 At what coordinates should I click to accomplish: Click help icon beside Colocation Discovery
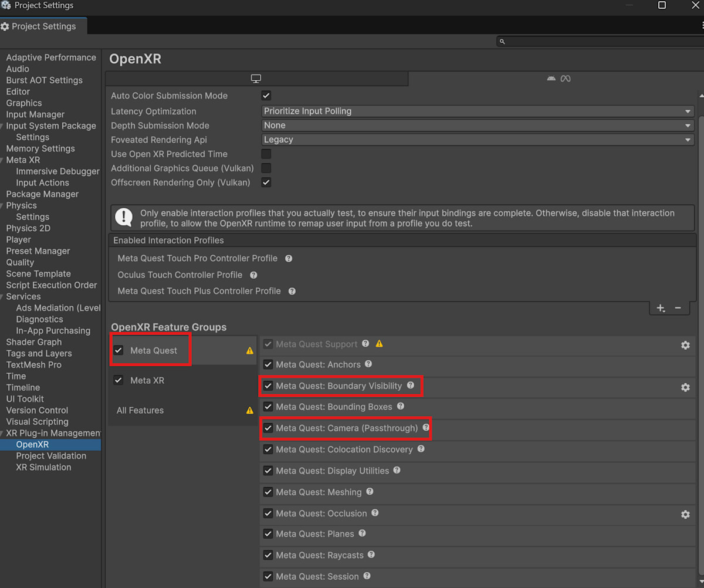421,449
